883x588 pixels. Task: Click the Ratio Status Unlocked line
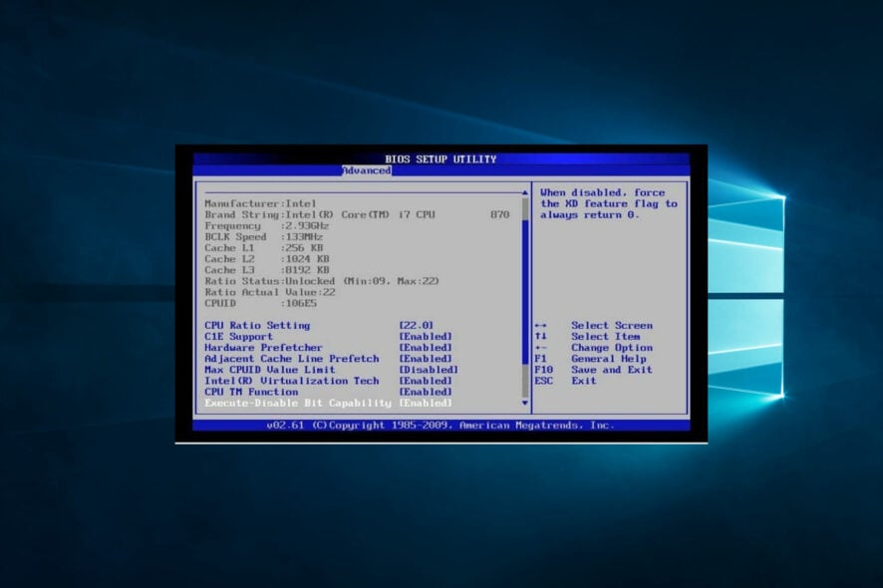pos(322,281)
